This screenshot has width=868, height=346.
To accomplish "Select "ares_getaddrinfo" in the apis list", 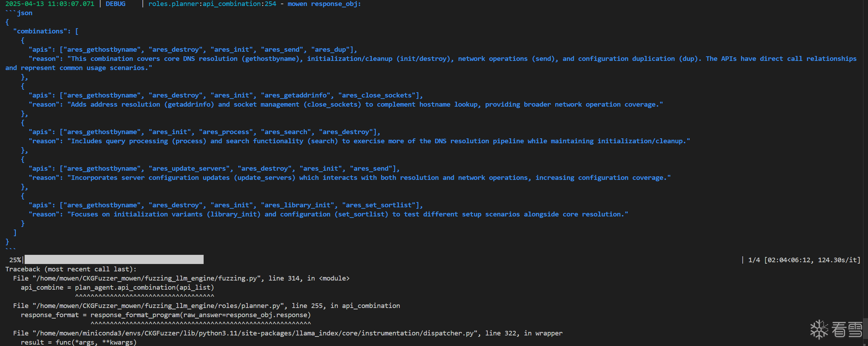I will pos(296,95).
